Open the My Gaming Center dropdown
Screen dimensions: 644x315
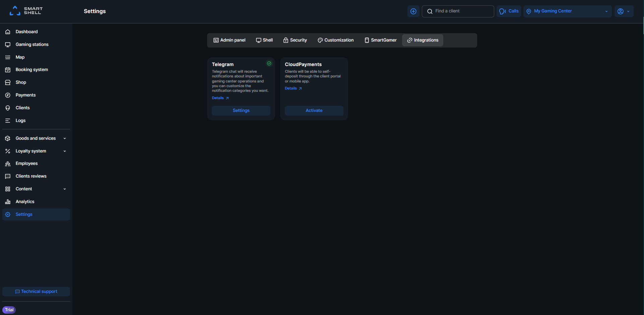coord(567,11)
